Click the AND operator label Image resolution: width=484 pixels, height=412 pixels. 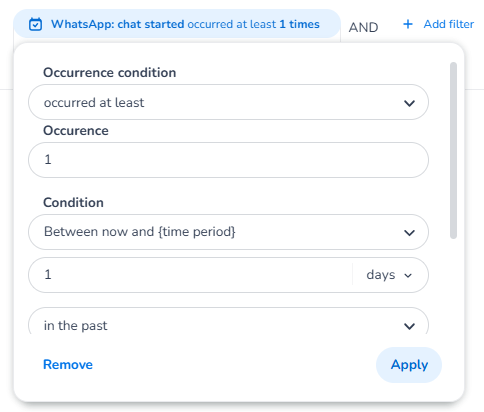pyautogui.click(x=363, y=27)
